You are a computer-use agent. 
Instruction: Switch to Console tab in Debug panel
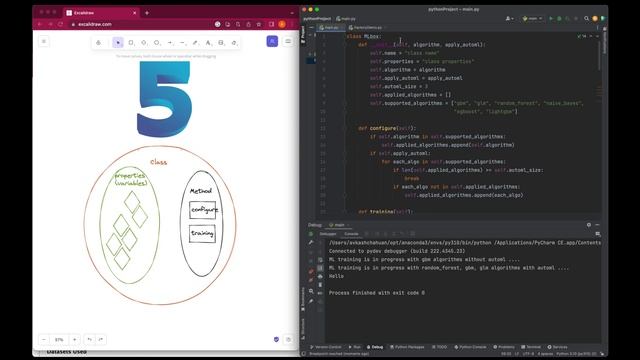pyautogui.click(x=351, y=234)
